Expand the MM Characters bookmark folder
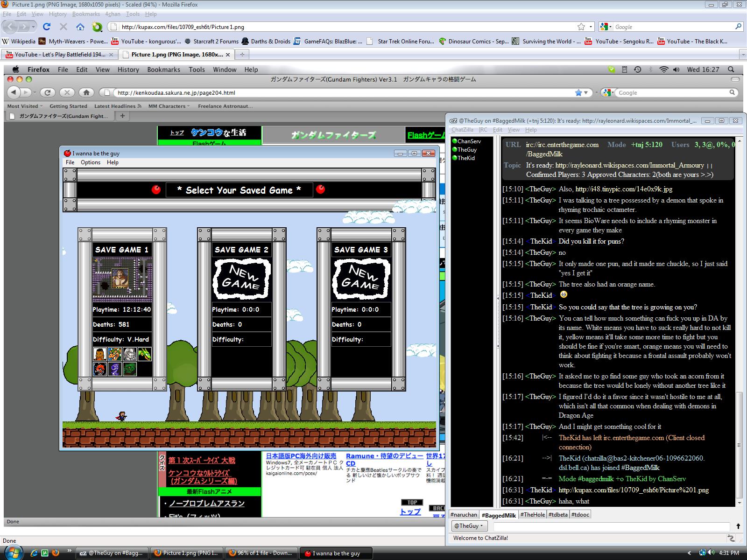Screen dimensions: 747x560 click(169, 106)
